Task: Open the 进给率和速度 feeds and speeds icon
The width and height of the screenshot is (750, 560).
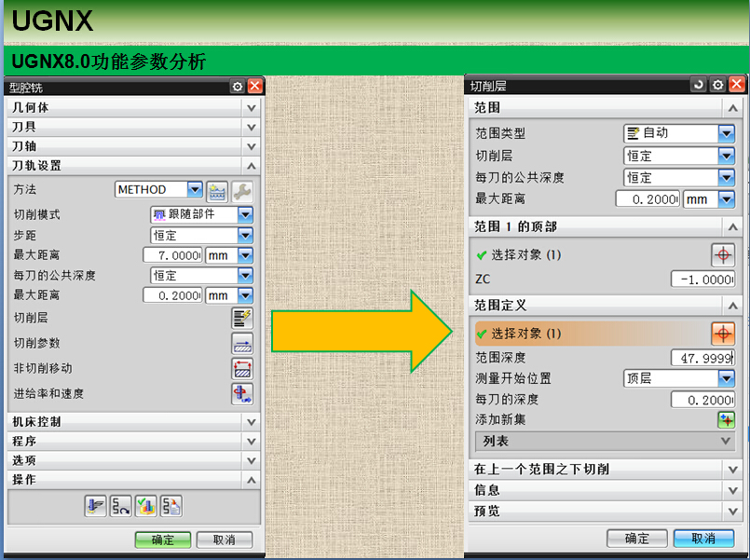Action: (242, 394)
